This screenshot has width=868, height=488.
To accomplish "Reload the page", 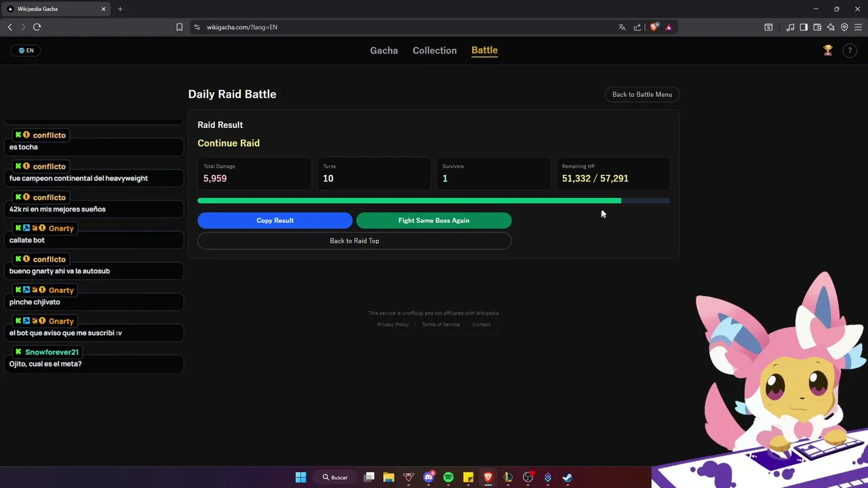I will tap(37, 27).
